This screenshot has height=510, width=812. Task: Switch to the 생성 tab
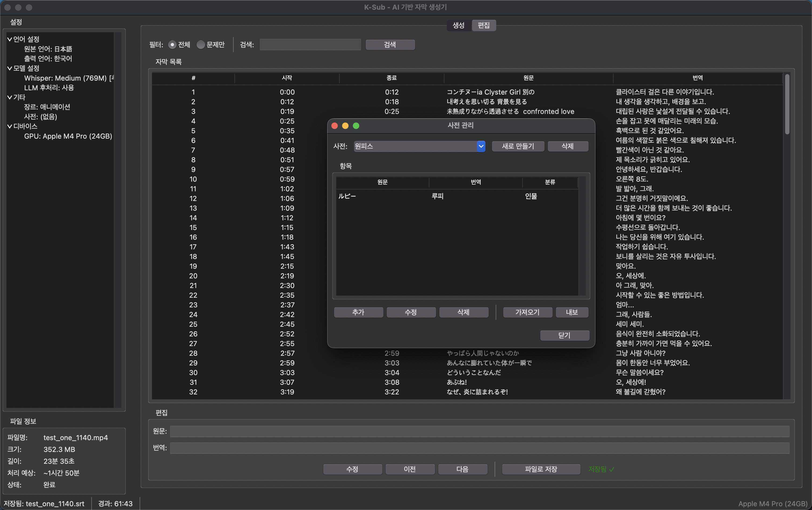tap(458, 25)
